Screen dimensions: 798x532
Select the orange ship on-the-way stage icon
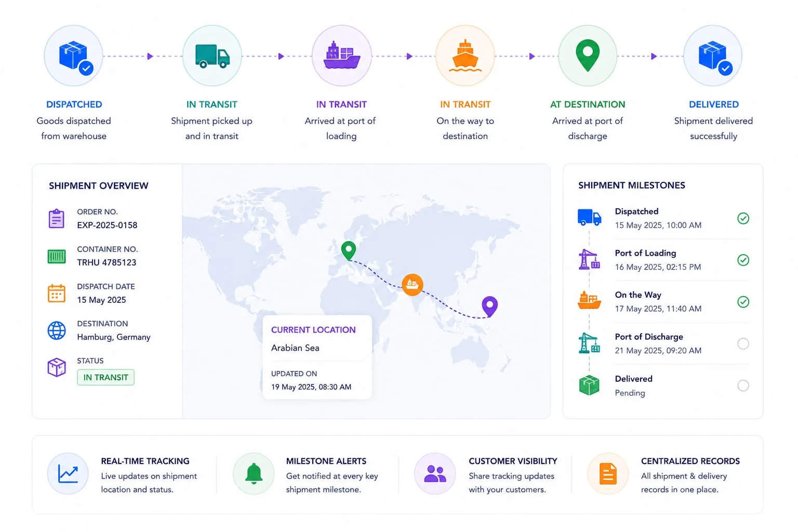(x=465, y=56)
